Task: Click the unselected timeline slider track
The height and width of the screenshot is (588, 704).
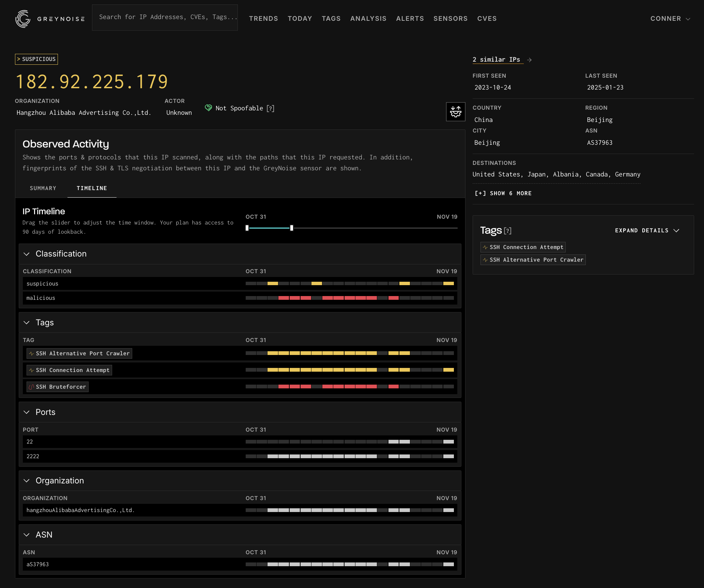Action: pyautogui.click(x=375, y=228)
